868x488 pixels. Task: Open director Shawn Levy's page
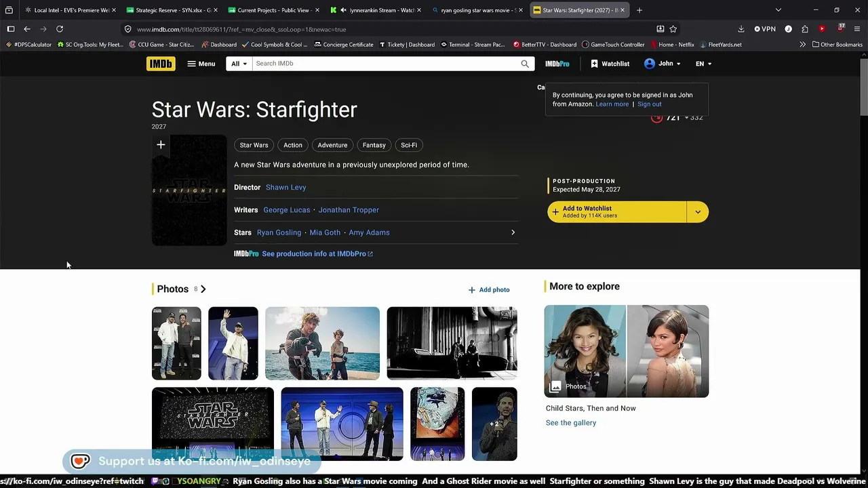coord(285,187)
